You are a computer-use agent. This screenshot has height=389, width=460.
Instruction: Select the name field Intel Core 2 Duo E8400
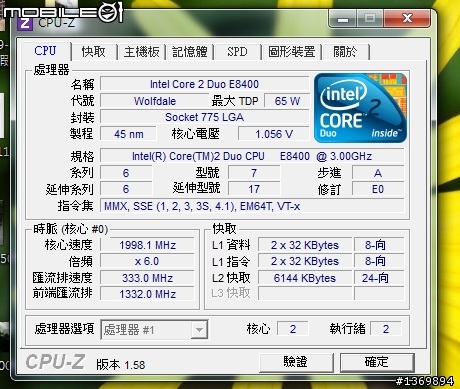pyautogui.click(x=204, y=84)
